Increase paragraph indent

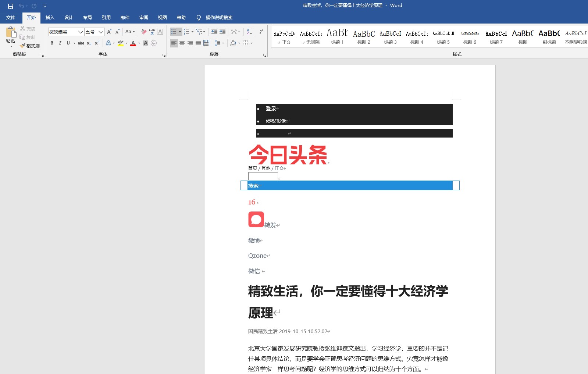pyautogui.click(x=222, y=32)
